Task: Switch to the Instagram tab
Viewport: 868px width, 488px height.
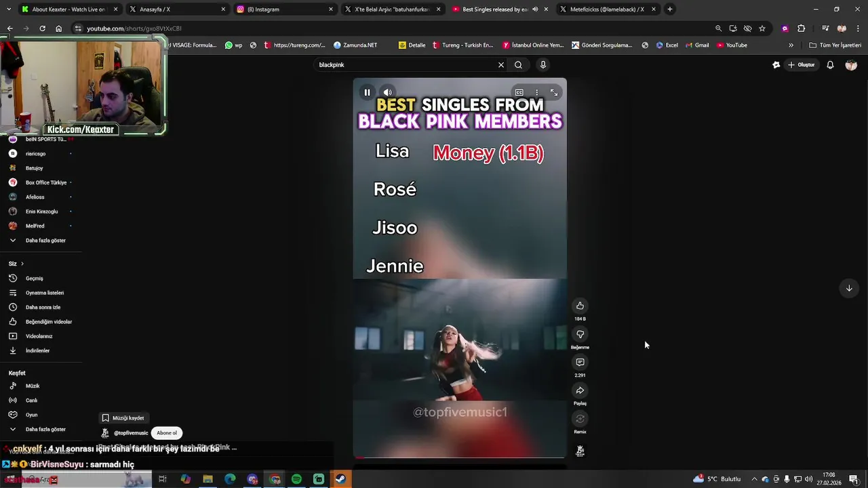Action: point(285,9)
